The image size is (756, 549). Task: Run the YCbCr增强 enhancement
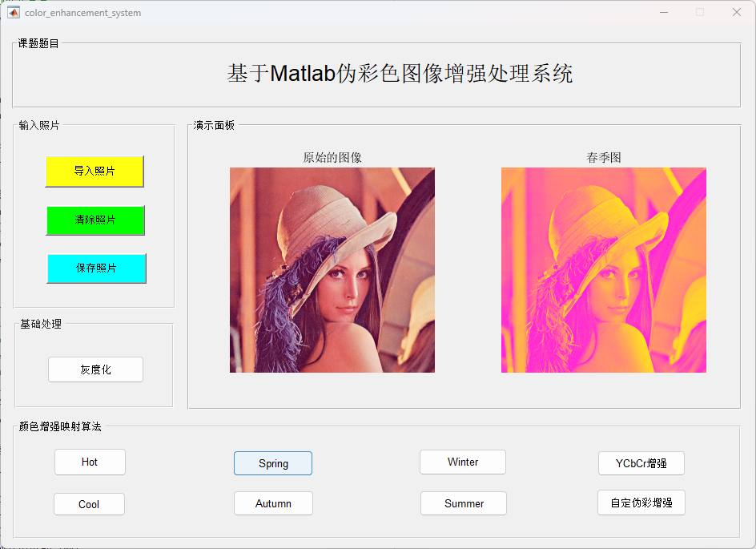pos(641,463)
